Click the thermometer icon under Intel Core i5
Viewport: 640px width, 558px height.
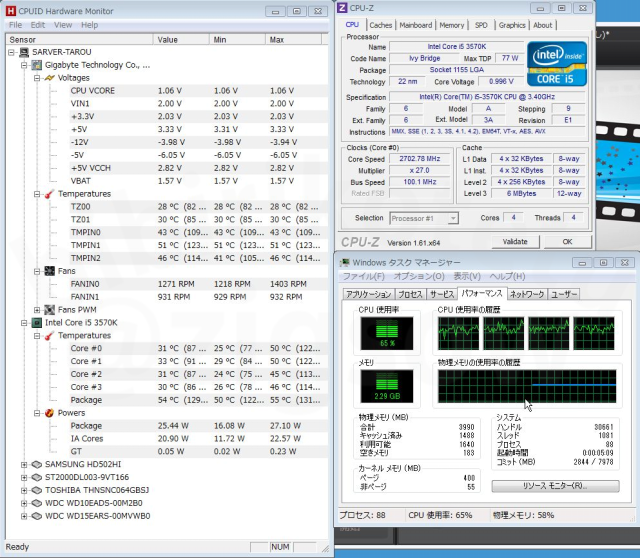pos(50,336)
